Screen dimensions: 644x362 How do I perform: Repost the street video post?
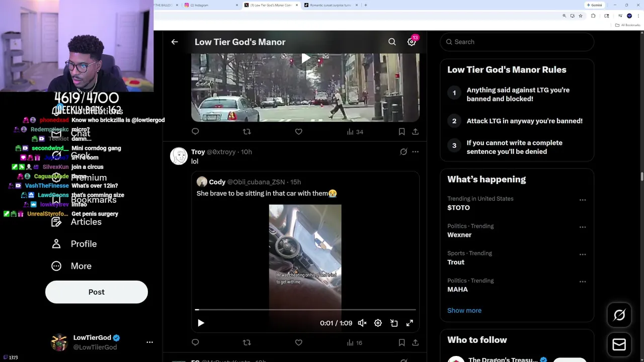[247, 132]
